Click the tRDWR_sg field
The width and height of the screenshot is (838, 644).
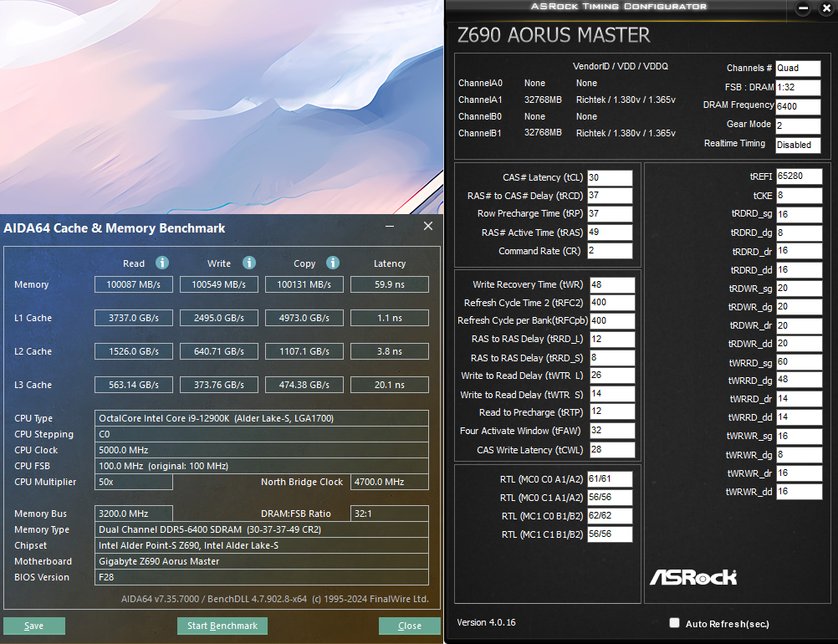pos(799,289)
